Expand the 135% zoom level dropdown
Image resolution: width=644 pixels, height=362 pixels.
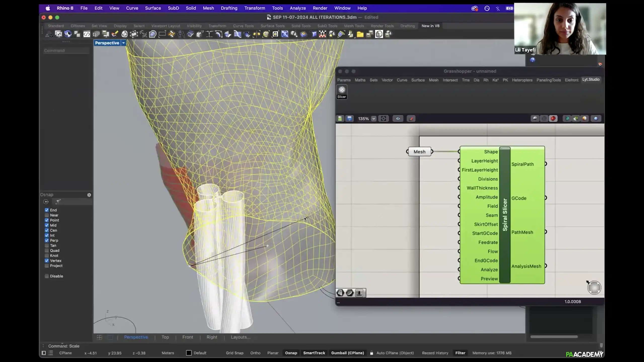(373, 118)
